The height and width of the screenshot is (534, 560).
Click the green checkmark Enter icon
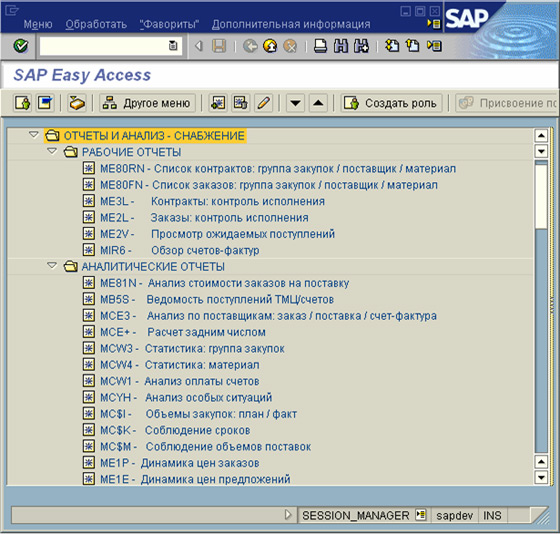pos(21,46)
